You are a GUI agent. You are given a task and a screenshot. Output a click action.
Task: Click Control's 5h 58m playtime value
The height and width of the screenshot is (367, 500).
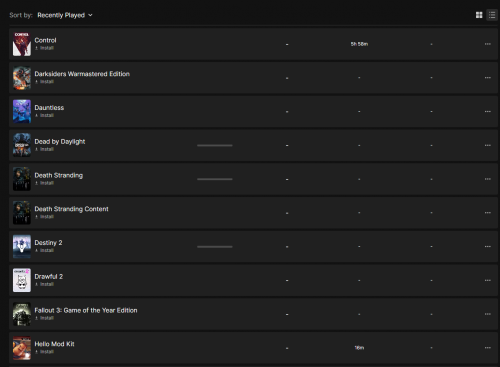point(359,44)
